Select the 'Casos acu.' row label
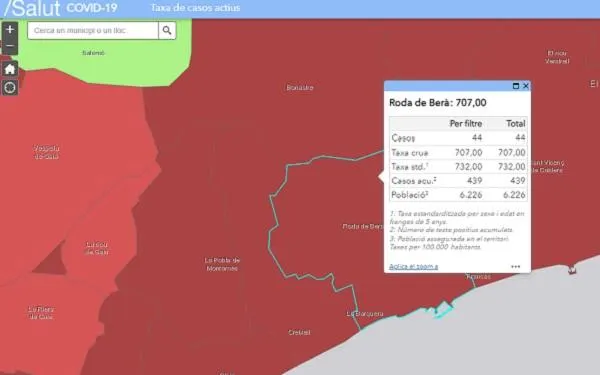Screen dimensions: 600x375 414,181
